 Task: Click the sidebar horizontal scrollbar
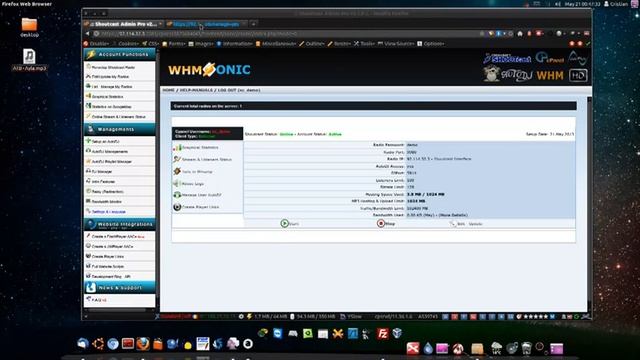(118, 310)
